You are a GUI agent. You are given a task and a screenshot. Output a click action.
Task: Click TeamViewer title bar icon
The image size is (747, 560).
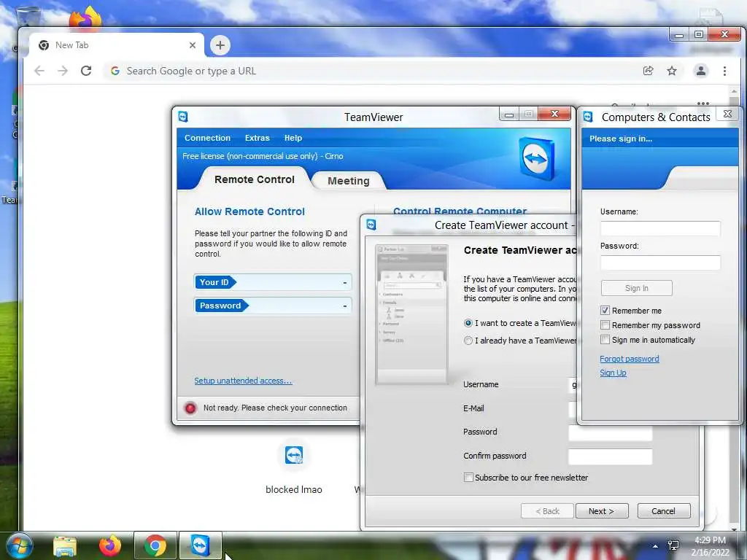183,117
